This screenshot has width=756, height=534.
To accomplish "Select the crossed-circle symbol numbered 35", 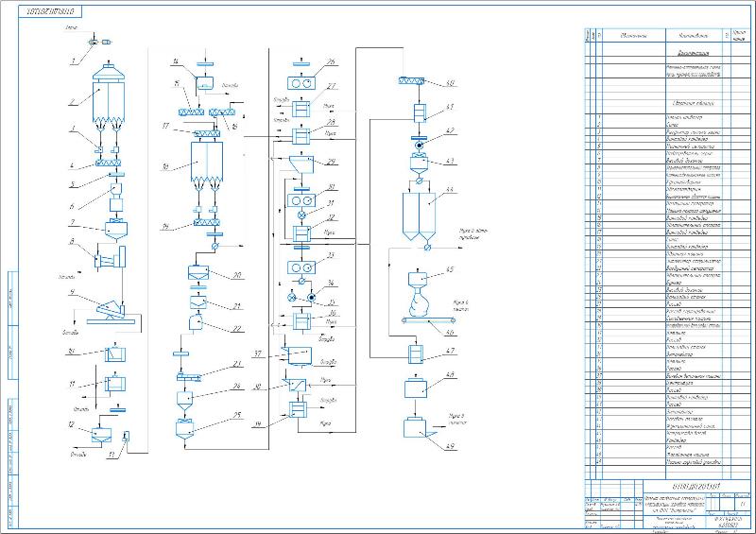I will pos(292,298).
